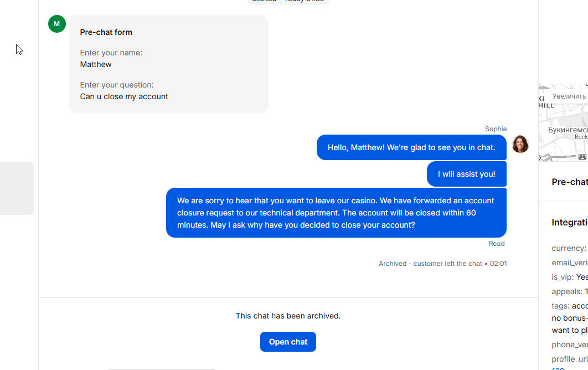The height and width of the screenshot is (370, 588).
Task: Click the "I will assist you!" message
Action: [x=466, y=174]
